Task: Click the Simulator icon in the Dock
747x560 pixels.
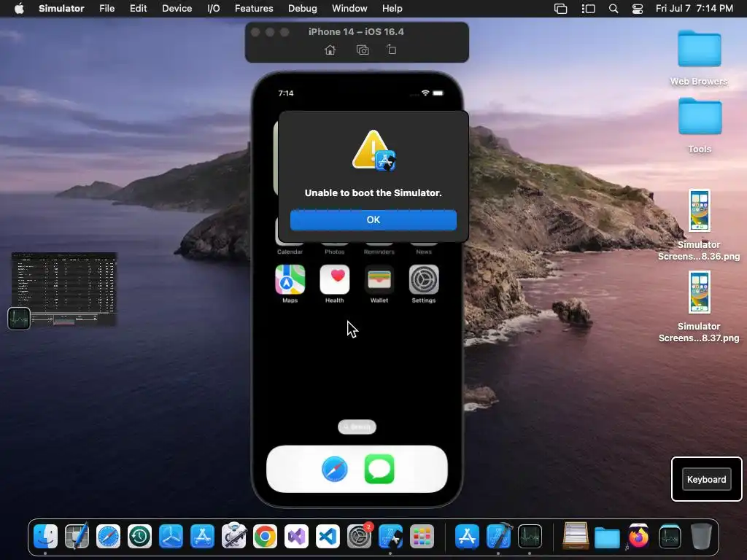Action: tap(391, 537)
